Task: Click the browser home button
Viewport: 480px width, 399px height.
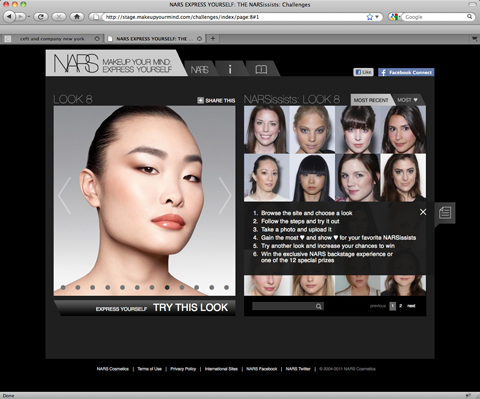Action: coord(77,16)
